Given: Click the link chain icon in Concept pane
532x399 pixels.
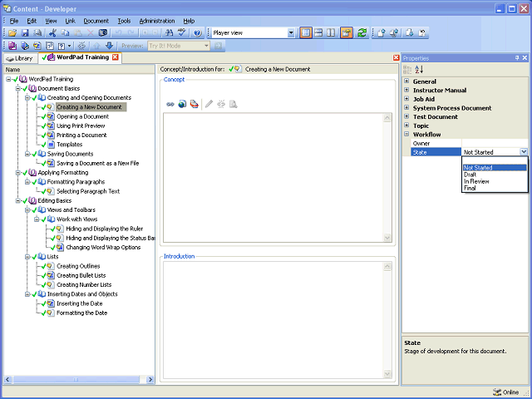Looking at the screenshot, I should [x=170, y=104].
